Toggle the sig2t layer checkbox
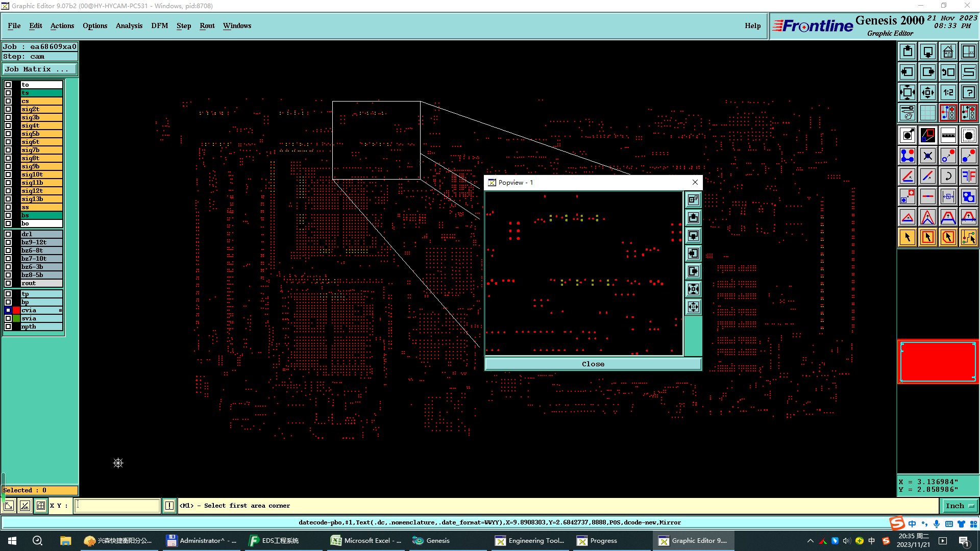The width and height of the screenshot is (980, 551). (8, 109)
